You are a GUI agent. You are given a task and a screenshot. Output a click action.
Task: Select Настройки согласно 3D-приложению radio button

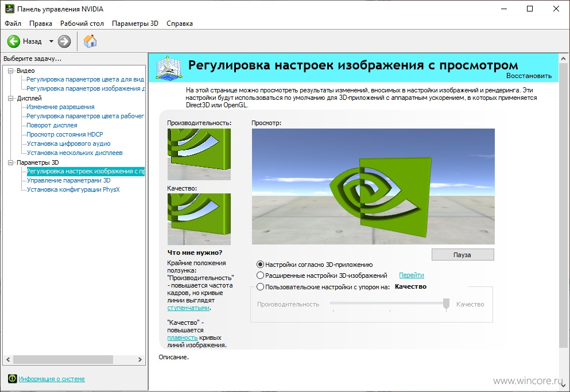260,265
